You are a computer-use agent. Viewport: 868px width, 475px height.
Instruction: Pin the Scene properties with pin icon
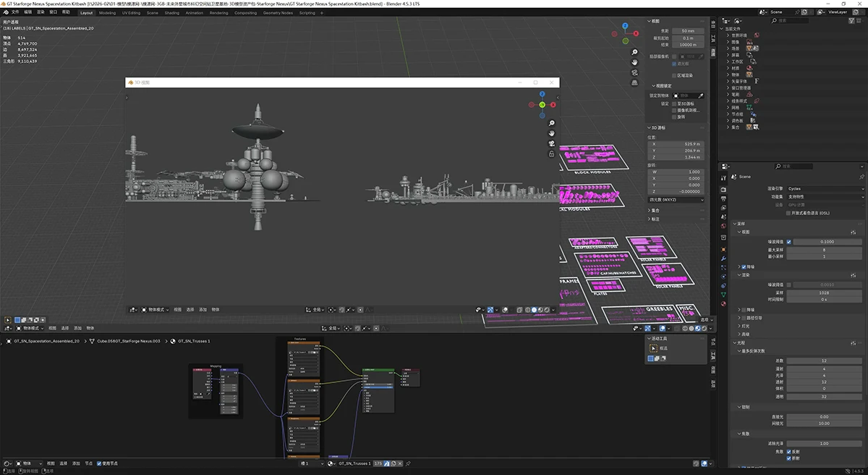(861, 177)
